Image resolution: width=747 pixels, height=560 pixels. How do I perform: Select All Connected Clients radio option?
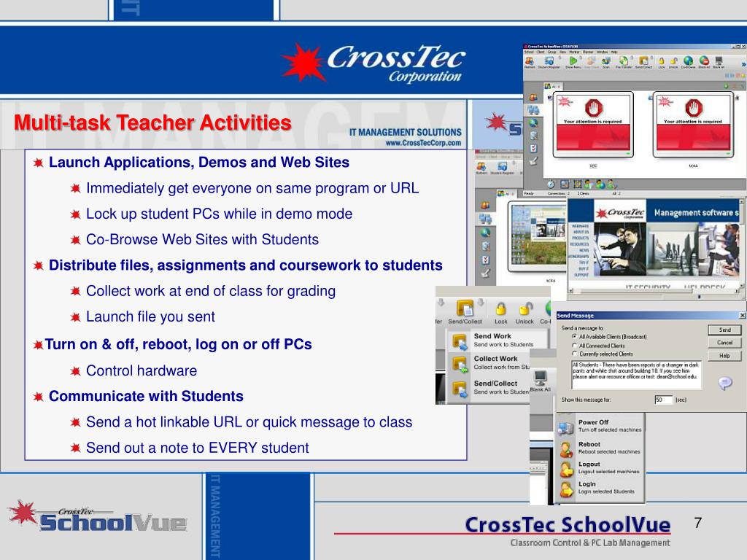point(575,345)
